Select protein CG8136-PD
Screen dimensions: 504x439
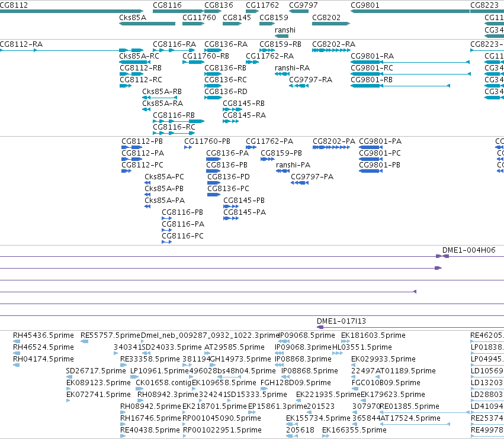229,177
